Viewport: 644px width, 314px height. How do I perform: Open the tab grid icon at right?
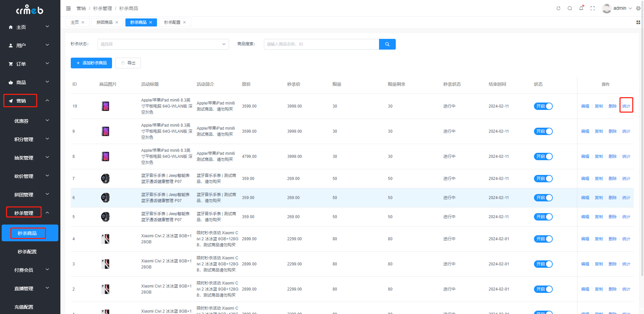click(x=638, y=22)
